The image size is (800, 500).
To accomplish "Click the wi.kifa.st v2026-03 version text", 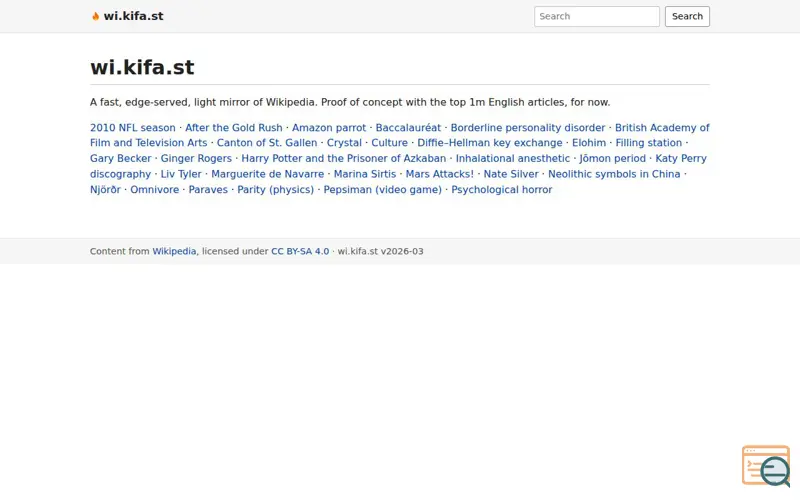I will (x=381, y=252).
